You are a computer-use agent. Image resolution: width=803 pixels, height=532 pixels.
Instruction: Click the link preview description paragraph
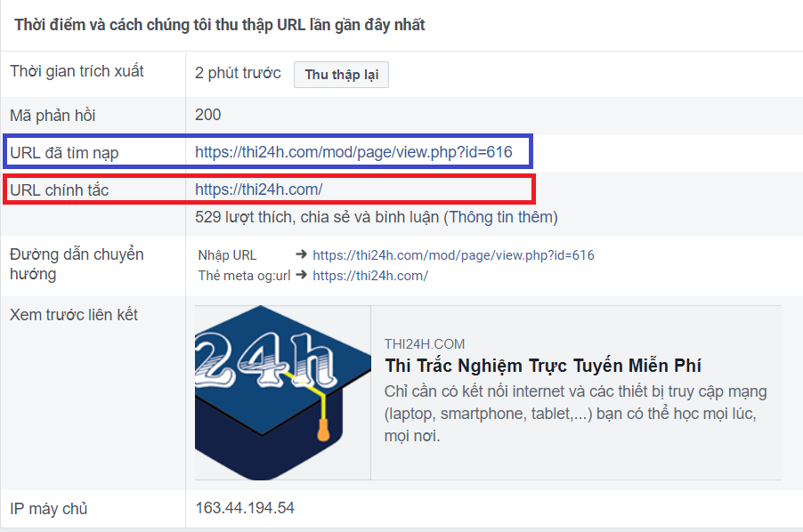[575, 414]
